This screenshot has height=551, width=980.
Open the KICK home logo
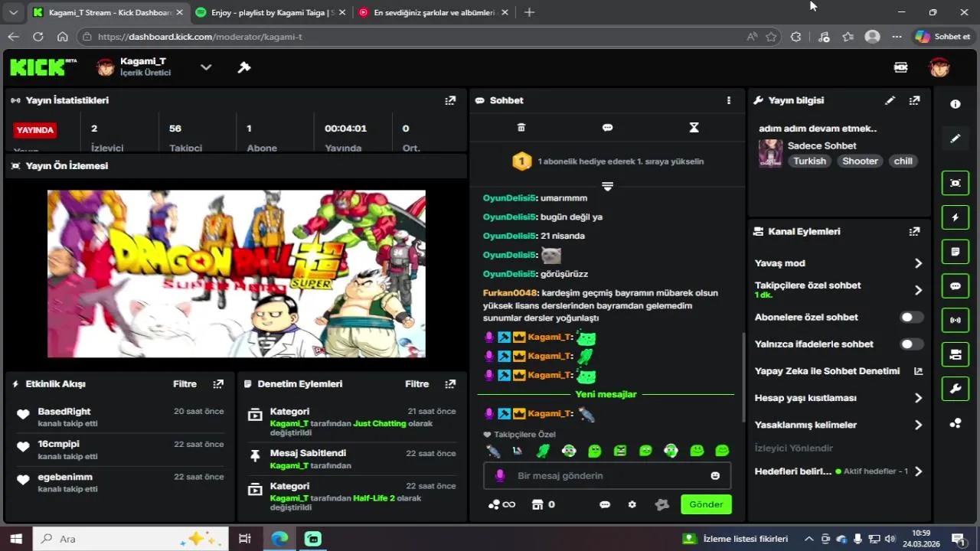pyautogui.click(x=44, y=67)
